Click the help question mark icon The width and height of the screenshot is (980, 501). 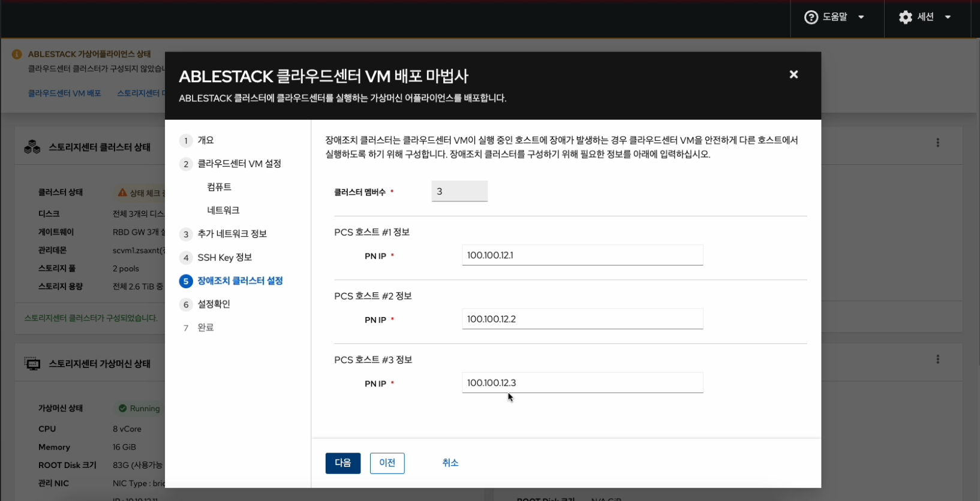coord(811,17)
